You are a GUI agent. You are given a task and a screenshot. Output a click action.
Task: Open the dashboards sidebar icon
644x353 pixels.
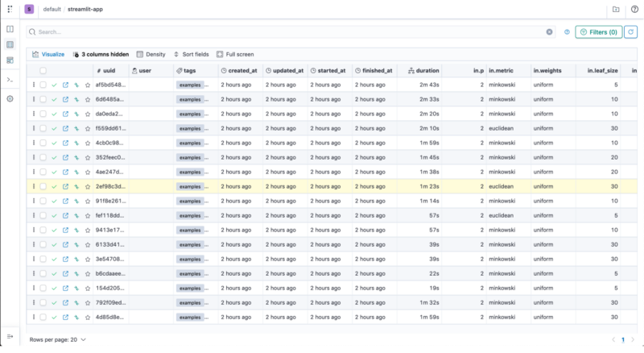point(10,60)
